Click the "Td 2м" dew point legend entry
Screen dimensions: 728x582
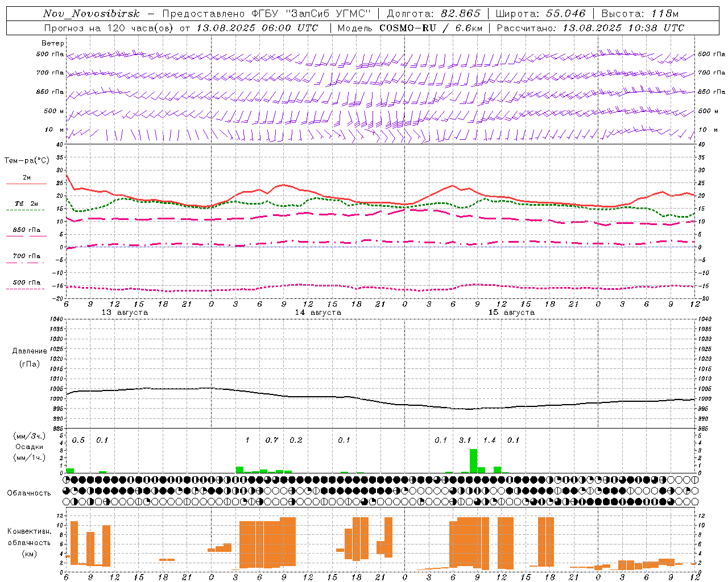[x=27, y=203]
